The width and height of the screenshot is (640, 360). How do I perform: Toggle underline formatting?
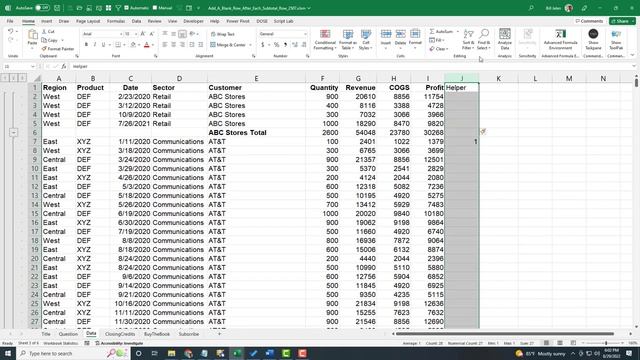click(103, 44)
